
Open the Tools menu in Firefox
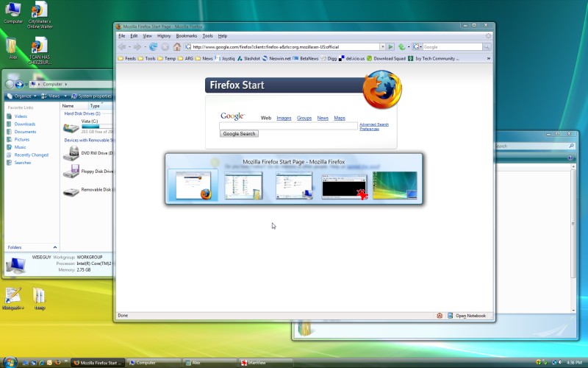pos(208,36)
